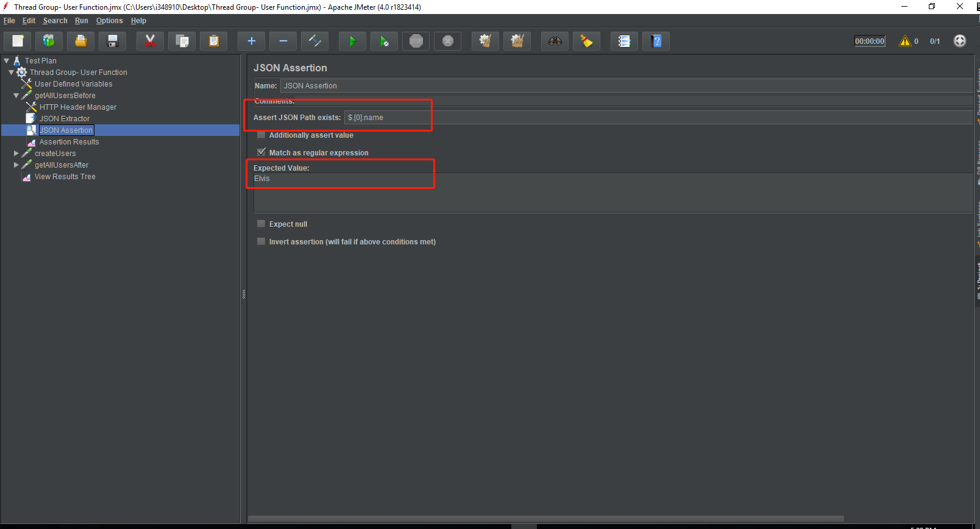Viewport: 980px width, 529px height.
Task: Select JSON Assertion tree item
Action: coord(66,130)
